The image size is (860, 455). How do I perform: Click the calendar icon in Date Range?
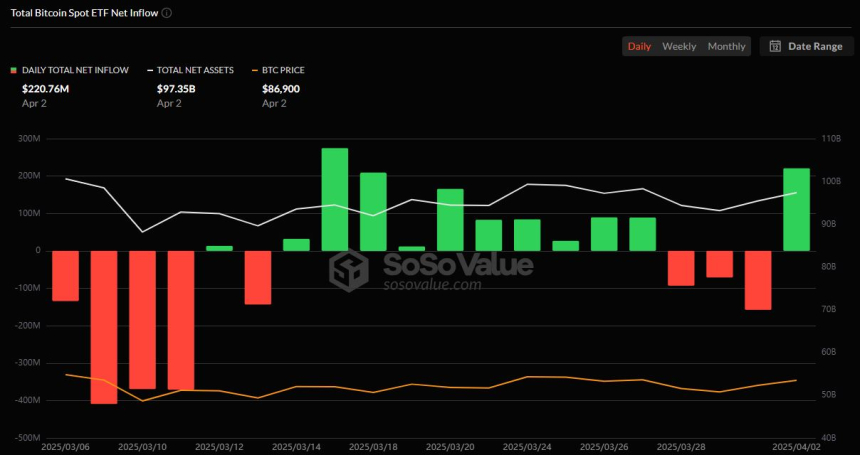click(775, 46)
